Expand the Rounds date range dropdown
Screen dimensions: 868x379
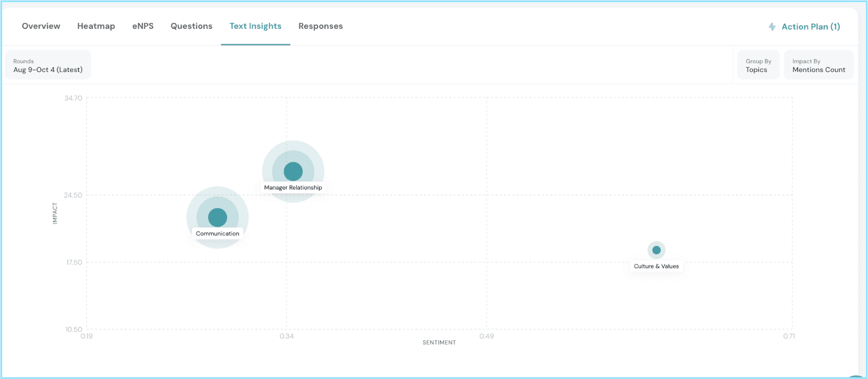(48, 65)
